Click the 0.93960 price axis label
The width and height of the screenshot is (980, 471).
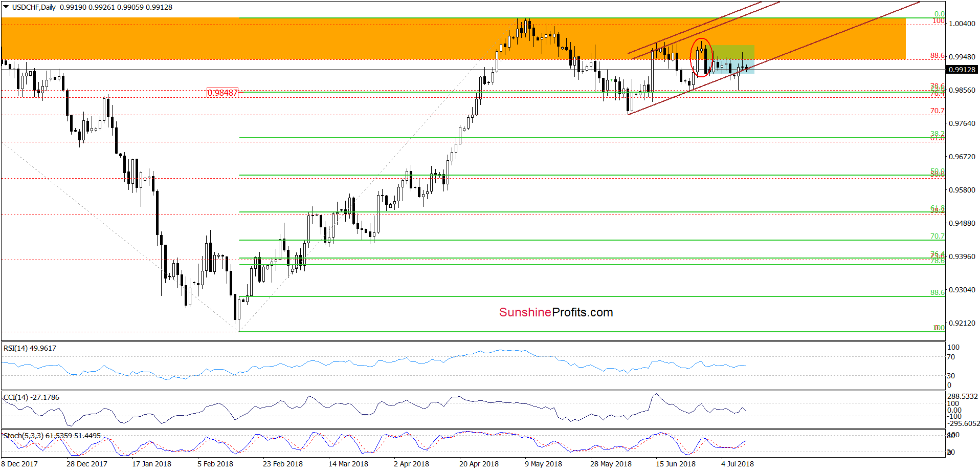(x=962, y=256)
